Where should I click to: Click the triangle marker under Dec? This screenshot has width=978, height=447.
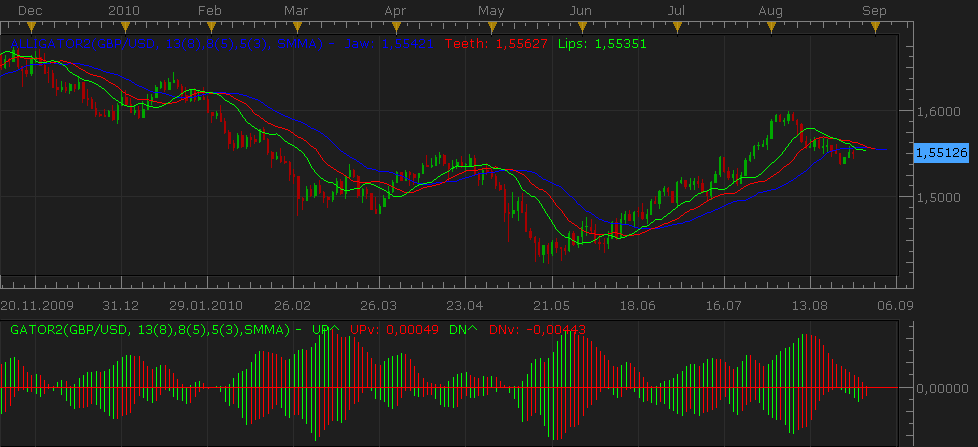[32, 27]
